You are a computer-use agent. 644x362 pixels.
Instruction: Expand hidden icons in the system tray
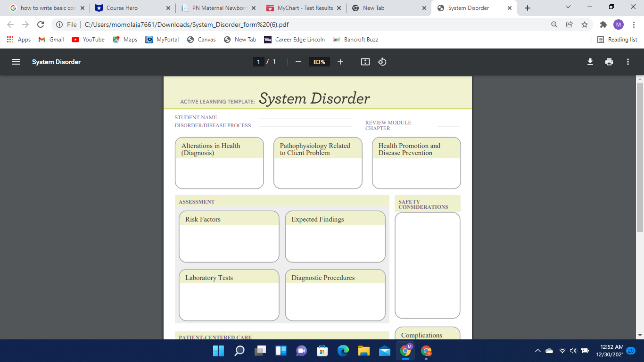537,350
